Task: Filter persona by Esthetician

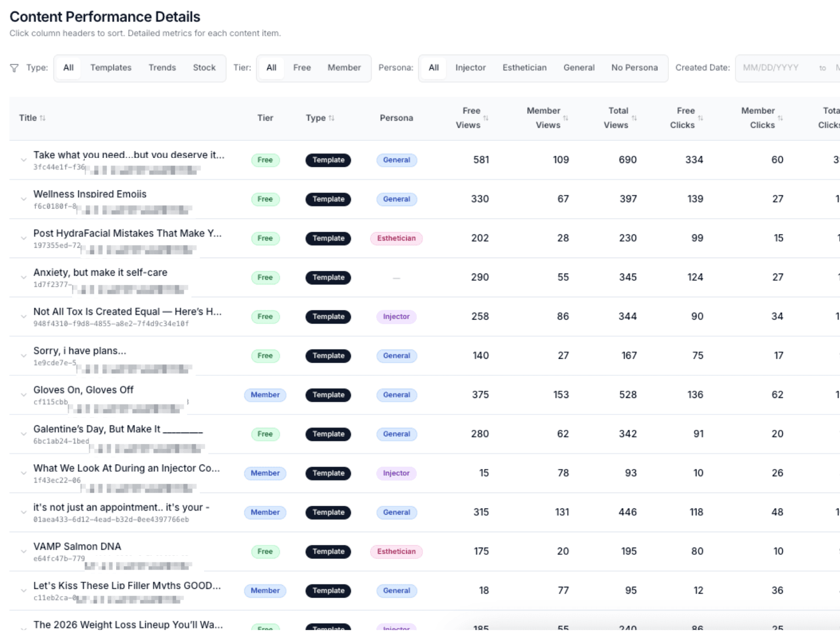Action: click(524, 68)
